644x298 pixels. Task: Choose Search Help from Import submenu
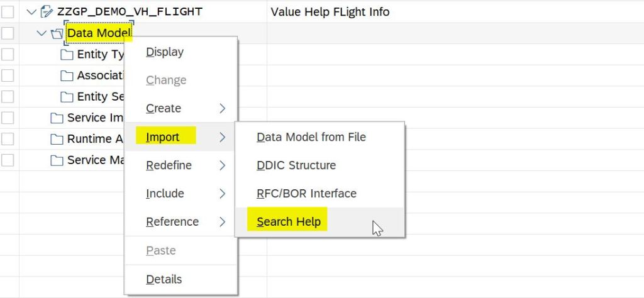click(289, 222)
